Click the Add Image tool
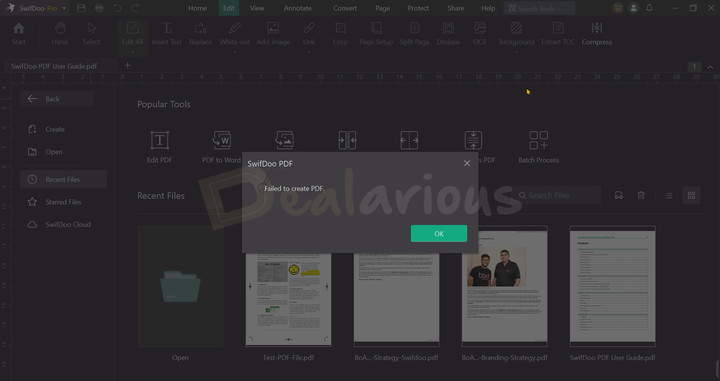This screenshot has height=381, width=720. coord(273,34)
